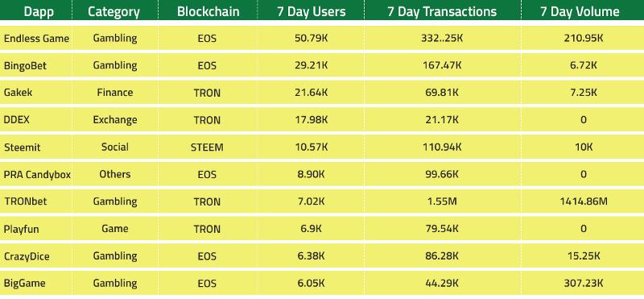Select the Finance category cell for Gakek
This screenshot has width=644, height=299.
(x=115, y=93)
